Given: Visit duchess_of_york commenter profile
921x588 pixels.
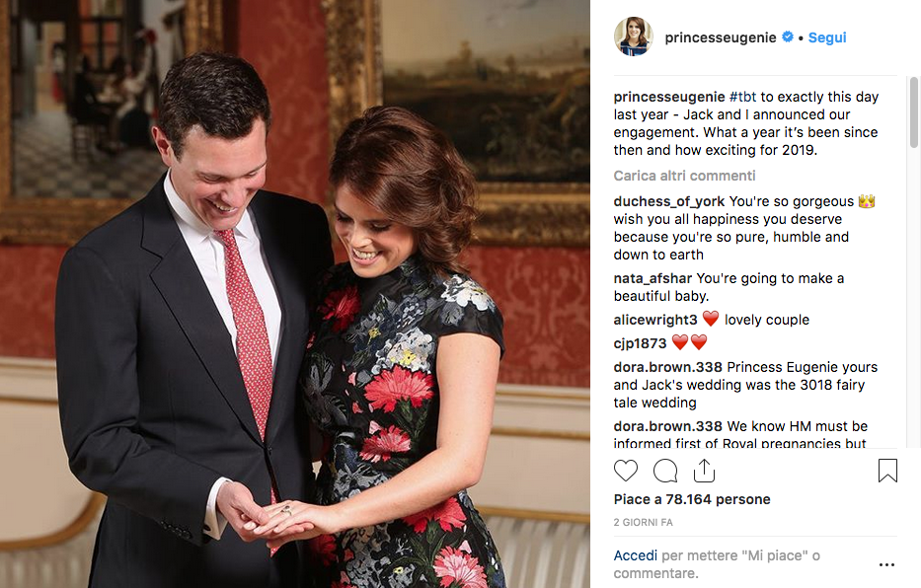Looking at the screenshot, I should click(x=669, y=201).
